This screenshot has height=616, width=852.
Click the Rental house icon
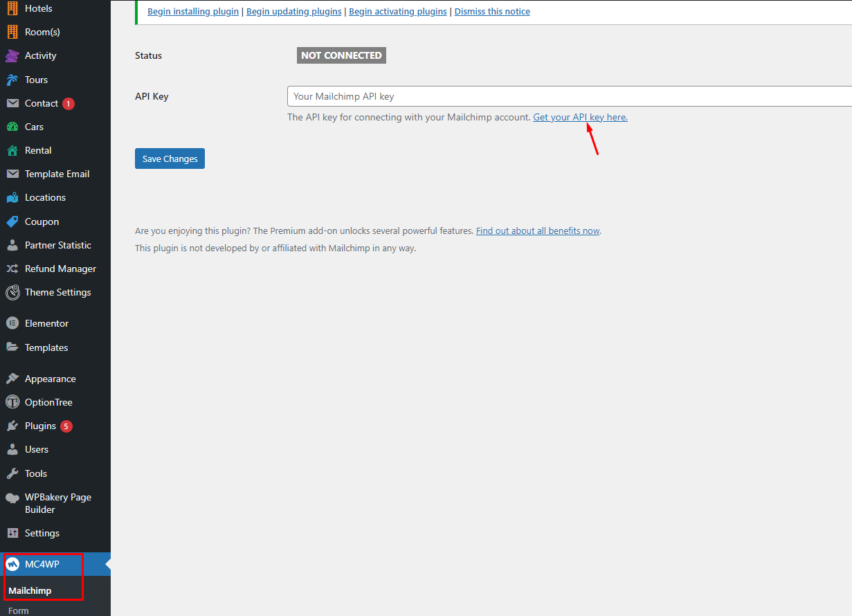[12, 150]
